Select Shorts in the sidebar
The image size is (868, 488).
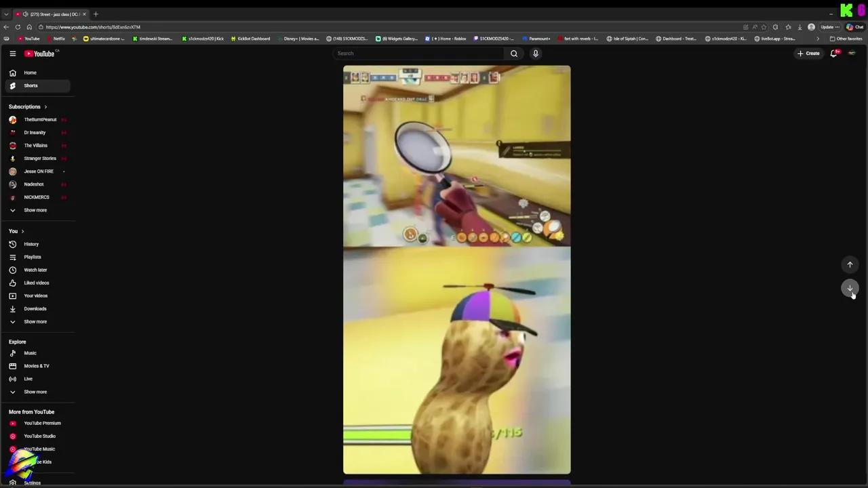tap(38, 85)
